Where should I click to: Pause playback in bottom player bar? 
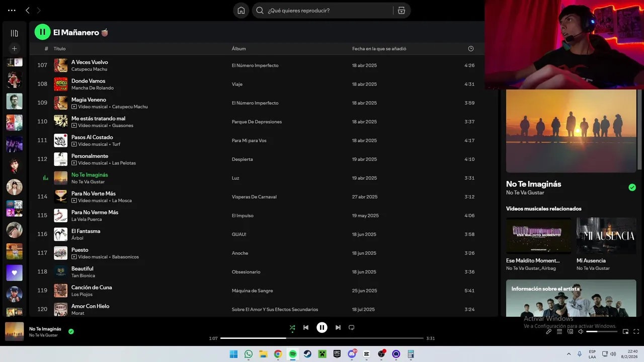coord(322,327)
